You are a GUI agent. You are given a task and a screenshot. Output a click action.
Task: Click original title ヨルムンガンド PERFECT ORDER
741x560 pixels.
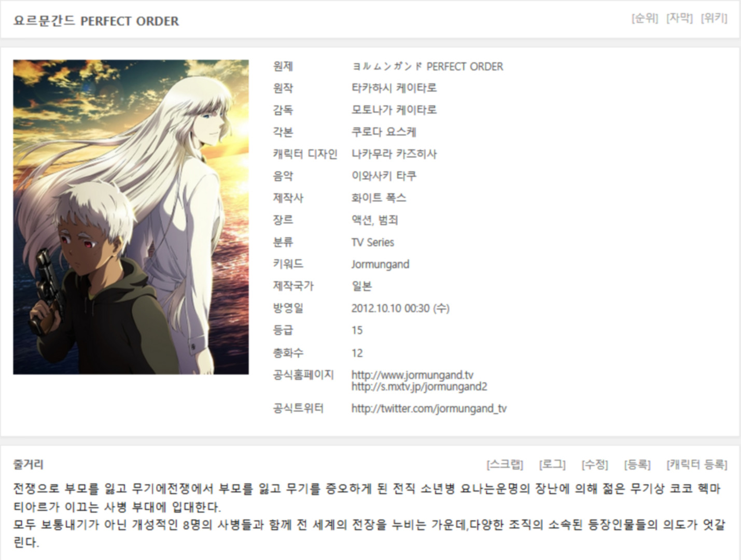pos(427,66)
